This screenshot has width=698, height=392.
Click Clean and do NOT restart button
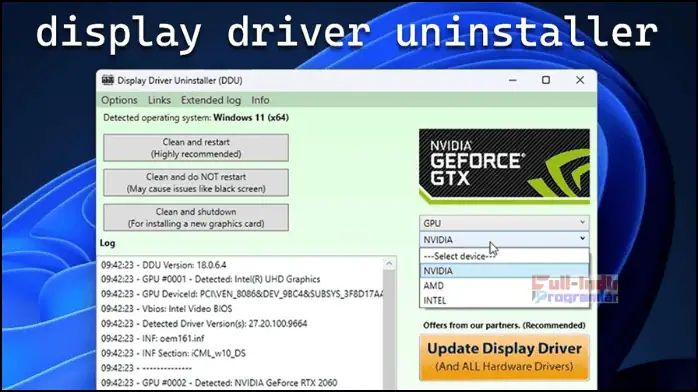(x=196, y=182)
